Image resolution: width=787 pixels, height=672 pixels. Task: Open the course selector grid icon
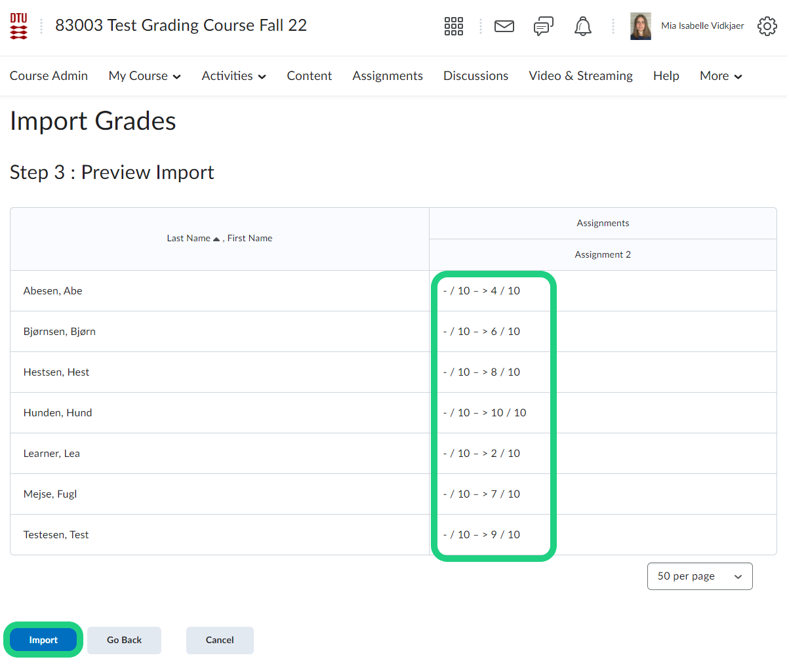tap(453, 26)
